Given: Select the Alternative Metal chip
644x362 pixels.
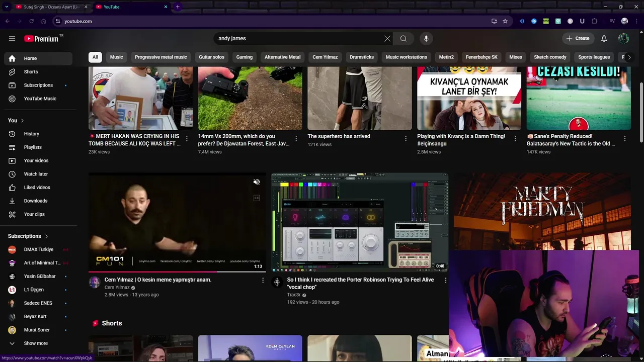Looking at the screenshot, I should pos(282,57).
